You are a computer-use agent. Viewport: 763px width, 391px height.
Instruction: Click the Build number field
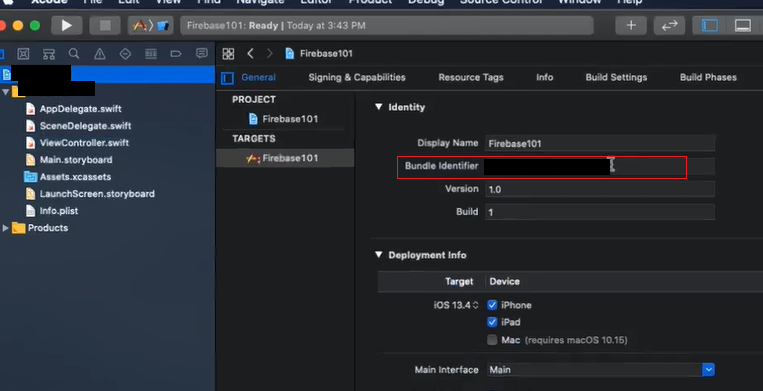pyautogui.click(x=600, y=212)
